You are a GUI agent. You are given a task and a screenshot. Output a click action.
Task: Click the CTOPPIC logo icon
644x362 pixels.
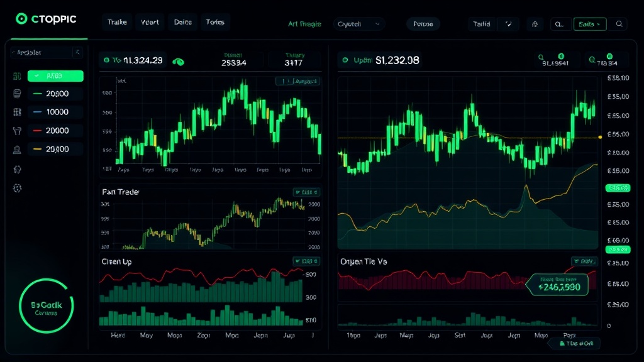pyautogui.click(x=21, y=18)
